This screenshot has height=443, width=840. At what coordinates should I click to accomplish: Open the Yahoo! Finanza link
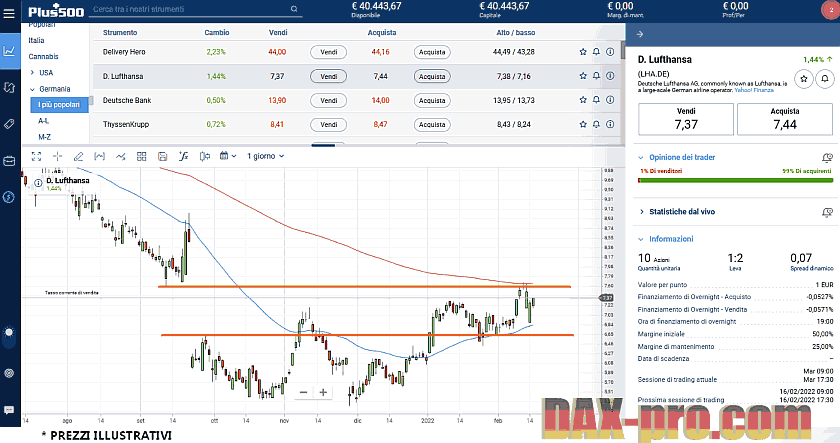754,90
